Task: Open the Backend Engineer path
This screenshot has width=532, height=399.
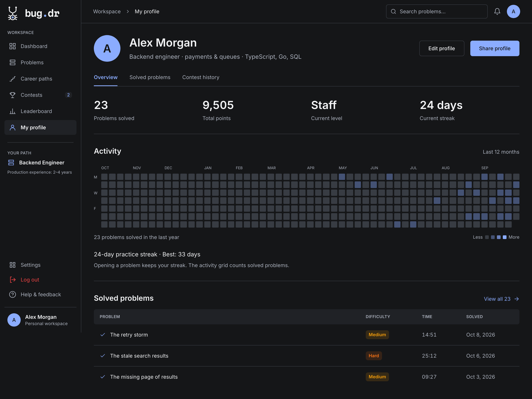Action: tap(36, 163)
